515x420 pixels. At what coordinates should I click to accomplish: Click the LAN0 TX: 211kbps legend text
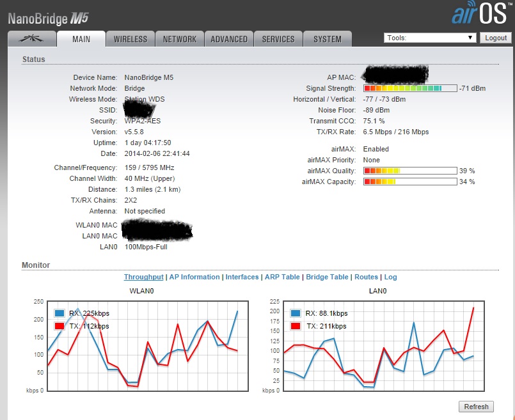tap(326, 326)
